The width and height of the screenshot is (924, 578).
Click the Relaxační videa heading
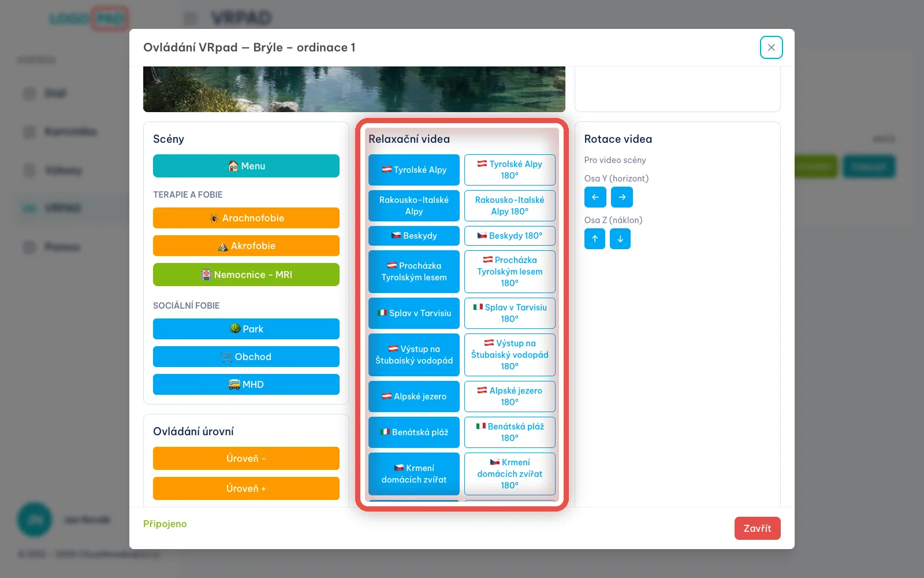(409, 139)
